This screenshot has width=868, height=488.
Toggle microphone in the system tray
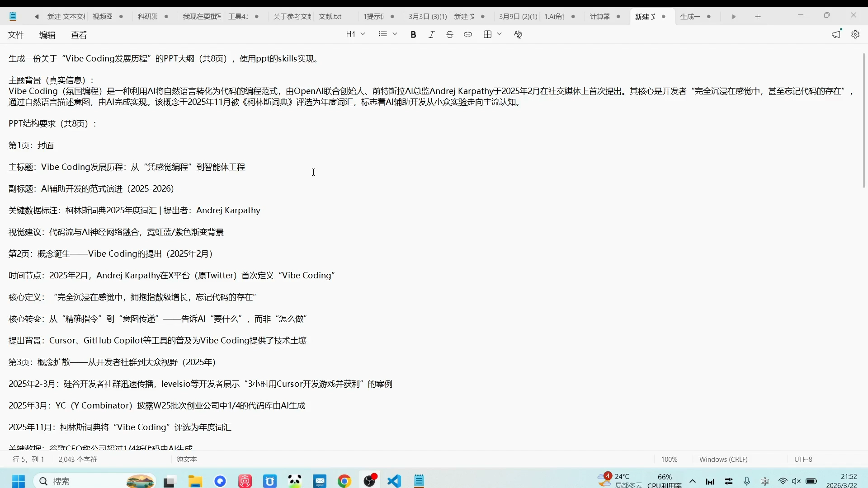[746, 481]
